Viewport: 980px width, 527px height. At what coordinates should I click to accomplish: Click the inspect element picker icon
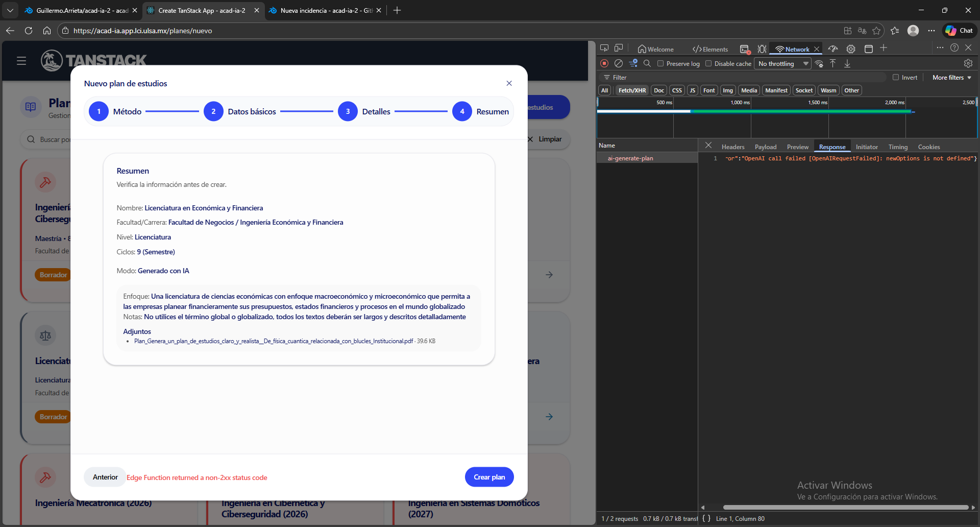pyautogui.click(x=604, y=48)
